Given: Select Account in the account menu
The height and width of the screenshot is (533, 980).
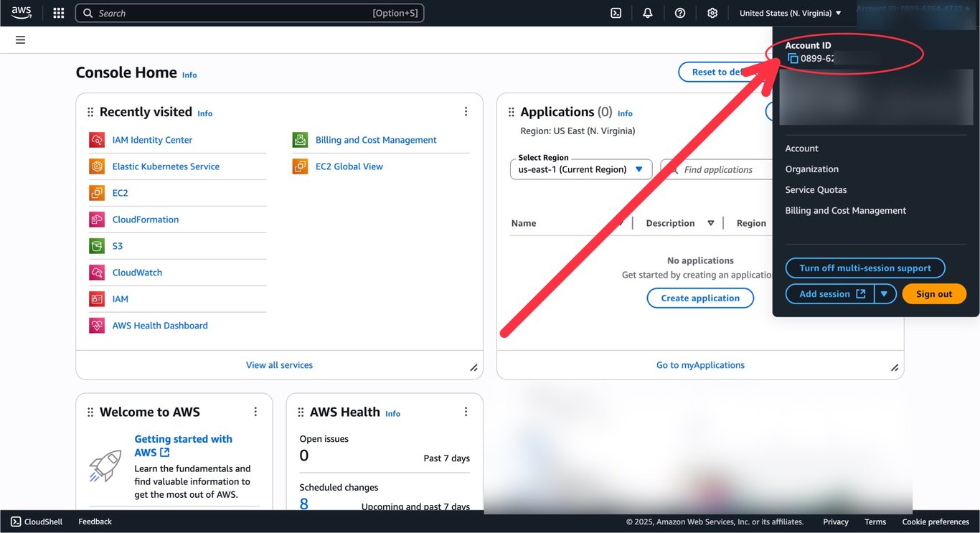Looking at the screenshot, I should click(802, 148).
